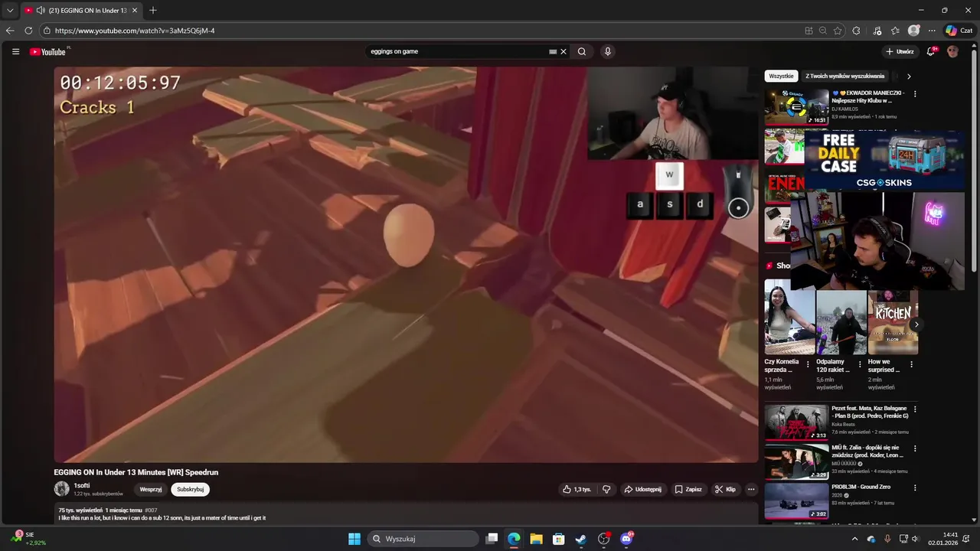Dislike the video with thumbs-down
The width and height of the screenshot is (980, 551).
click(606, 489)
